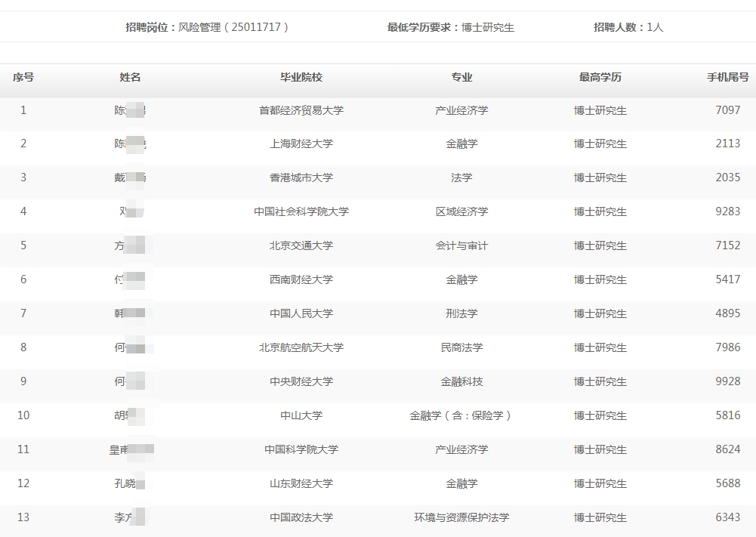
Task: Click the 序号 column header
Action: click(23, 77)
